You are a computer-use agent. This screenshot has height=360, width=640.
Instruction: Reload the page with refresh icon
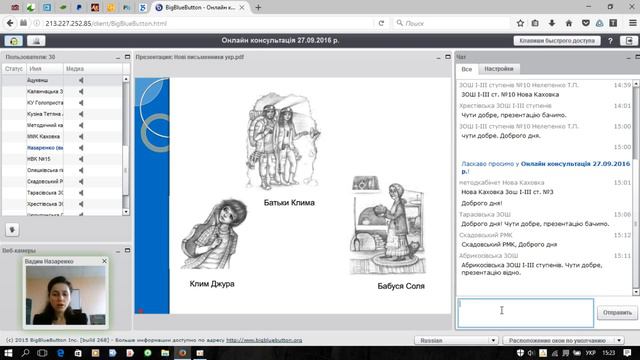[381, 23]
